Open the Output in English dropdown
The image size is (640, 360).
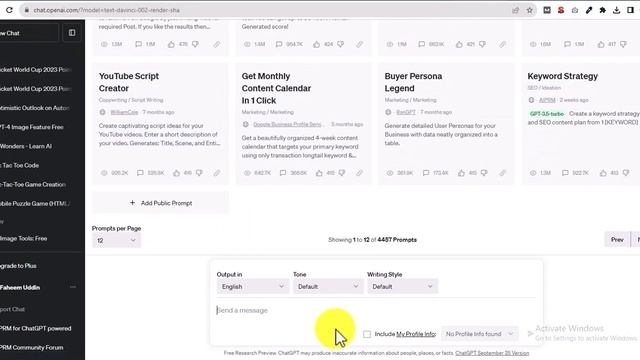pos(252,287)
